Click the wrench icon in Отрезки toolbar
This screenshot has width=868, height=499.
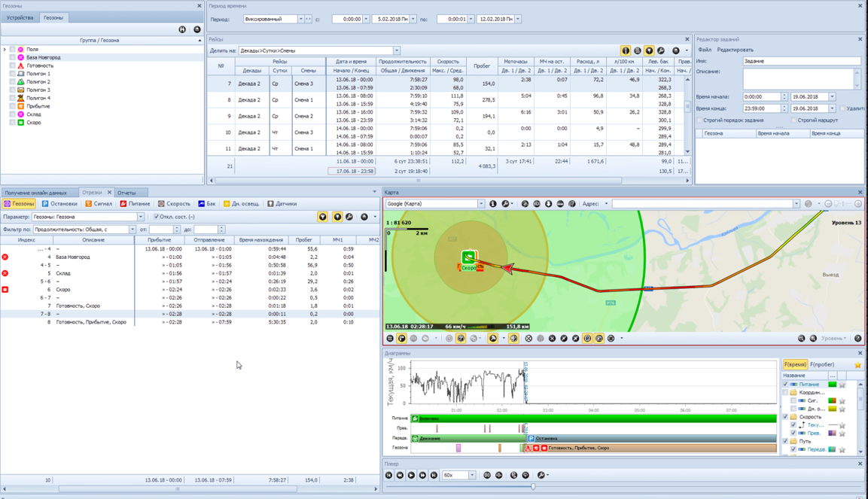click(349, 217)
